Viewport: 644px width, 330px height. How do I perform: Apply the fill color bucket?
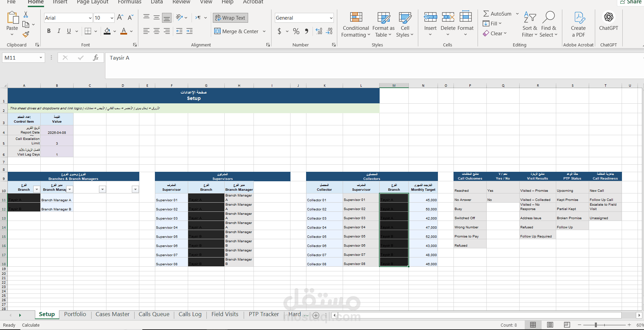(107, 31)
